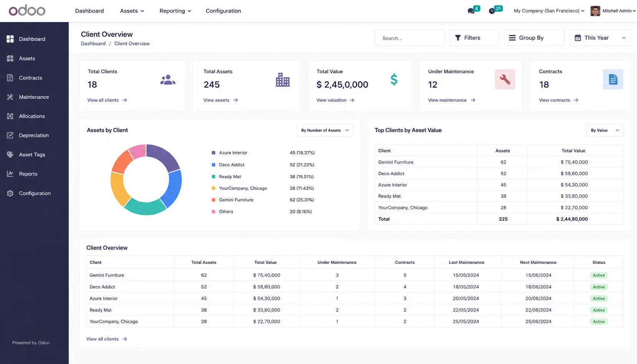Click Active status badge for YourCompany, Chicago
The image size is (637, 364).
pyautogui.click(x=599, y=322)
